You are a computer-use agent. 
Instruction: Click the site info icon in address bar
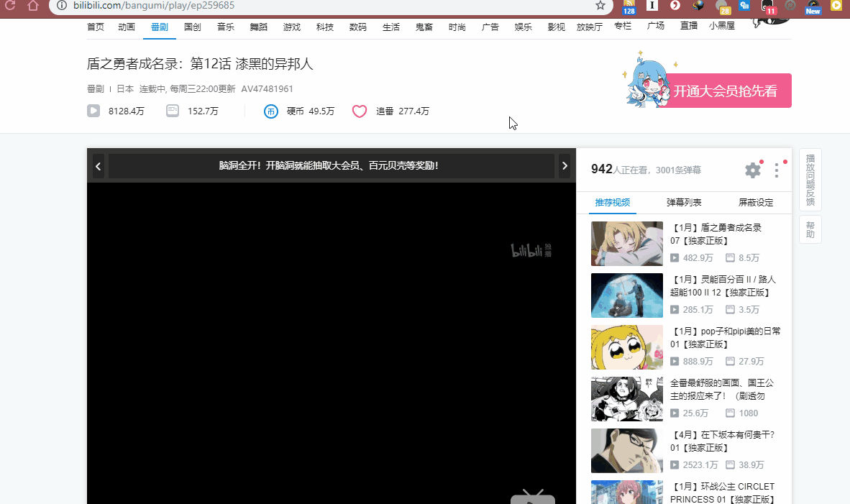[62, 6]
